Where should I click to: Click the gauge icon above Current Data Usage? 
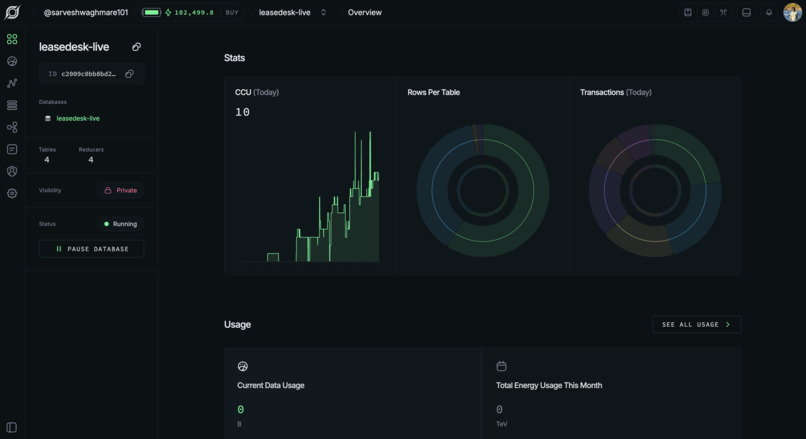[x=243, y=366]
